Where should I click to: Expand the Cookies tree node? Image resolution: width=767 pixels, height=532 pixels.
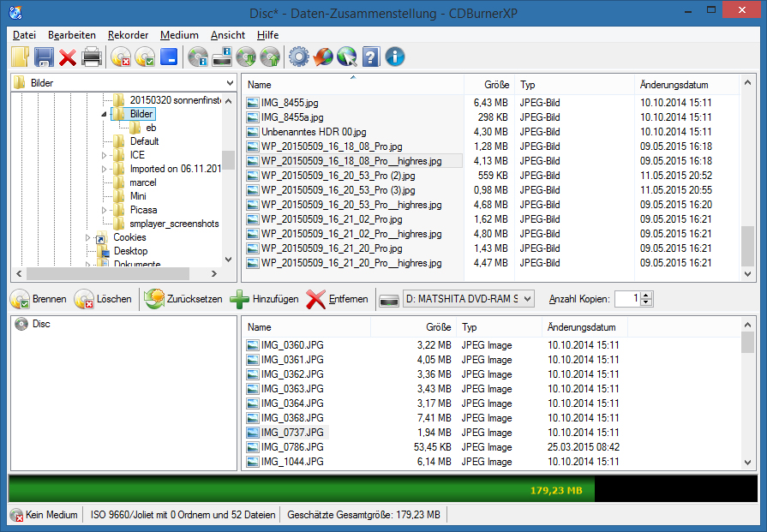tap(87, 237)
